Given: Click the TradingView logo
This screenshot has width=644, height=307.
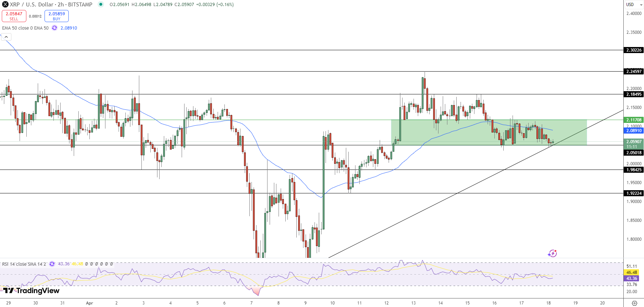Looking at the screenshot, I should coord(31,291).
